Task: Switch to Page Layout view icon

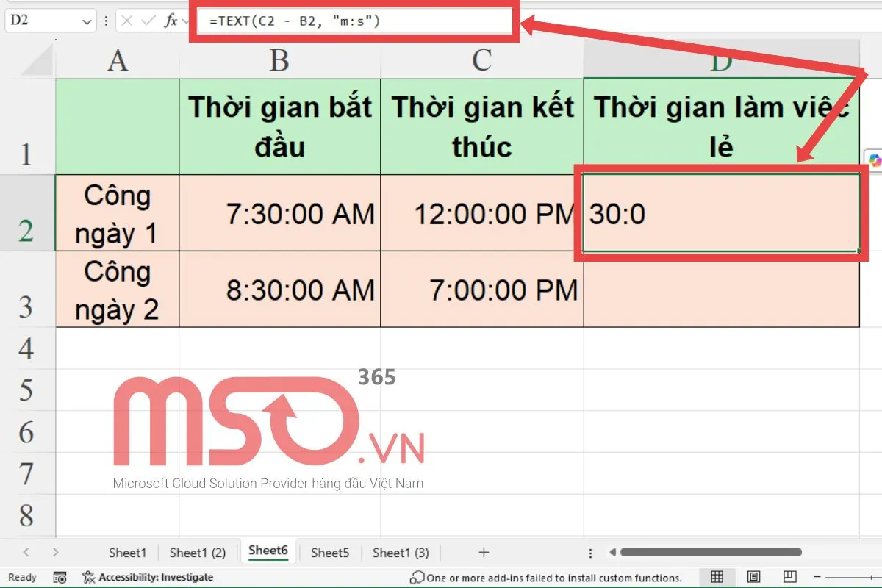Action: tap(753, 577)
